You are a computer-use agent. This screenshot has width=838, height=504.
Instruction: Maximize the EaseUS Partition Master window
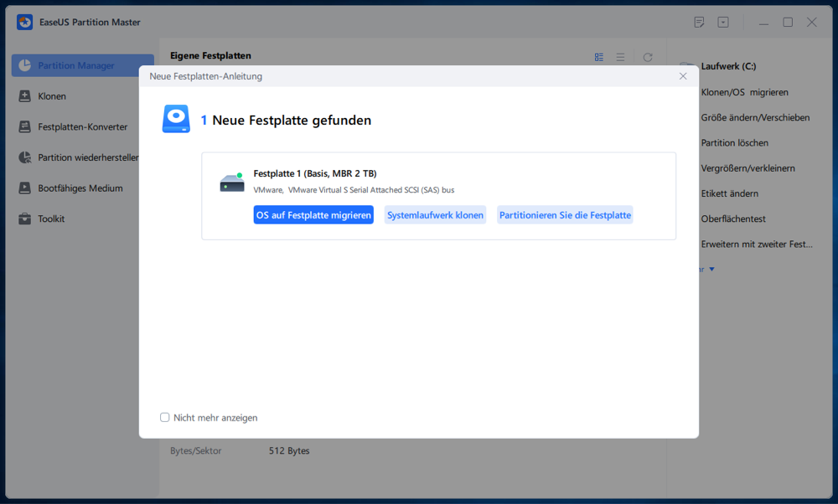click(788, 22)
